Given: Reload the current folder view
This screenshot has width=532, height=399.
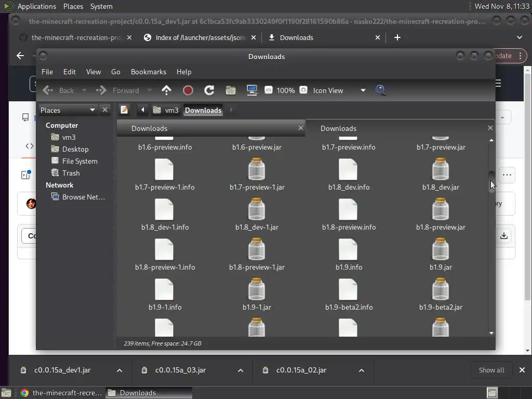Looking at the screenshot, I should 209,90.
